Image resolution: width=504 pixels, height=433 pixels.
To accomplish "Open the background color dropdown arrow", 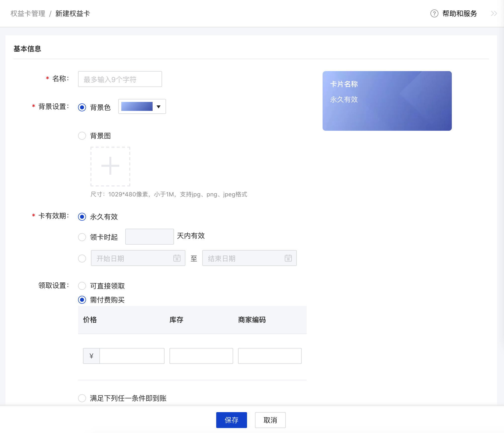I will tap(159, 107).
